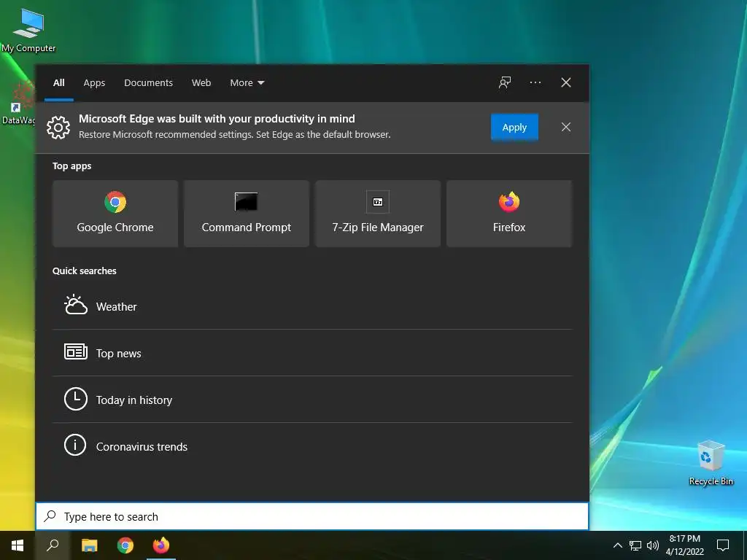Open File Explorer from taskbar
Image resolution: width=747 pixels, height=560 pixels.
(89, 545)
